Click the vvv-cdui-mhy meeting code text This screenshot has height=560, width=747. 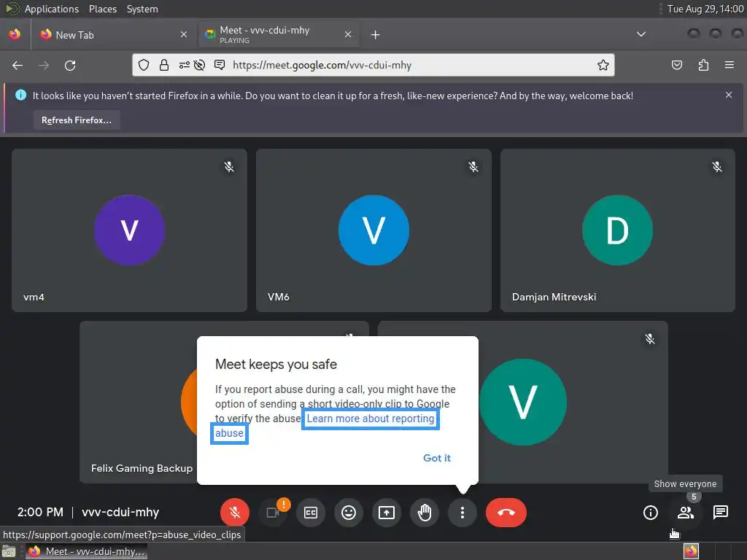(x=120, y=513)
